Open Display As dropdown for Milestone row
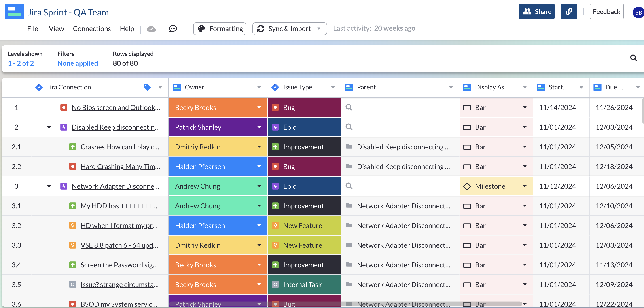The height and width of the screenshot is (308, 644). pyautogui.click(x=525, y=186)
